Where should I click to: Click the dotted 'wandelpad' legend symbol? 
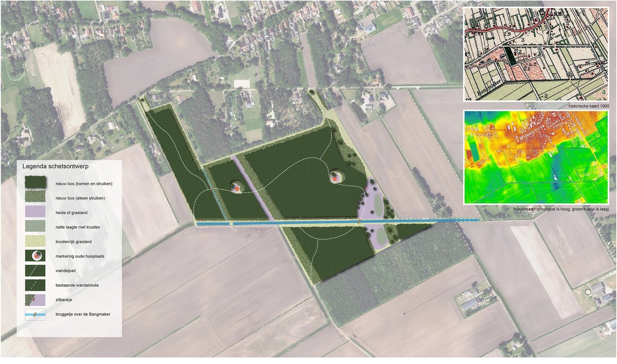point(35,270)
